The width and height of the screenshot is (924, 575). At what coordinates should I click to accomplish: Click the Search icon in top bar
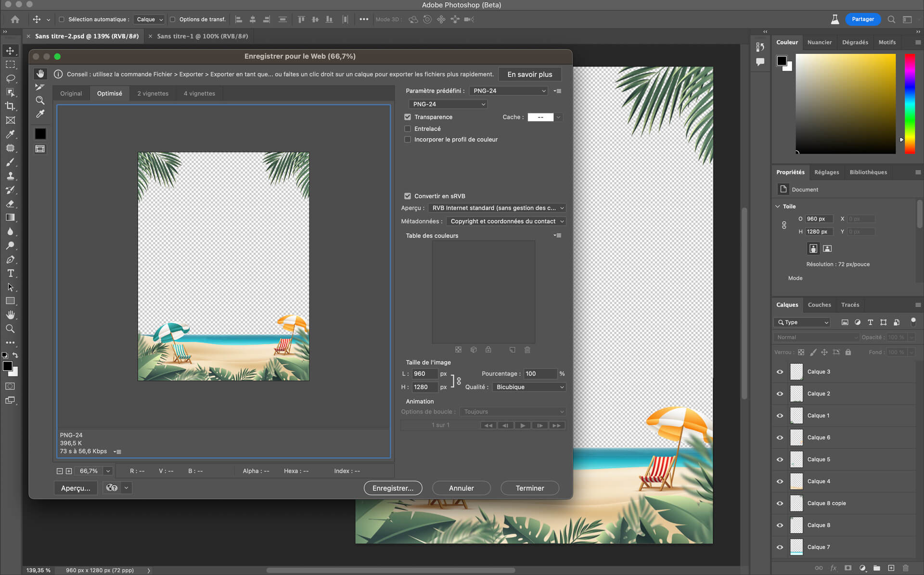[x=891, y=19]
